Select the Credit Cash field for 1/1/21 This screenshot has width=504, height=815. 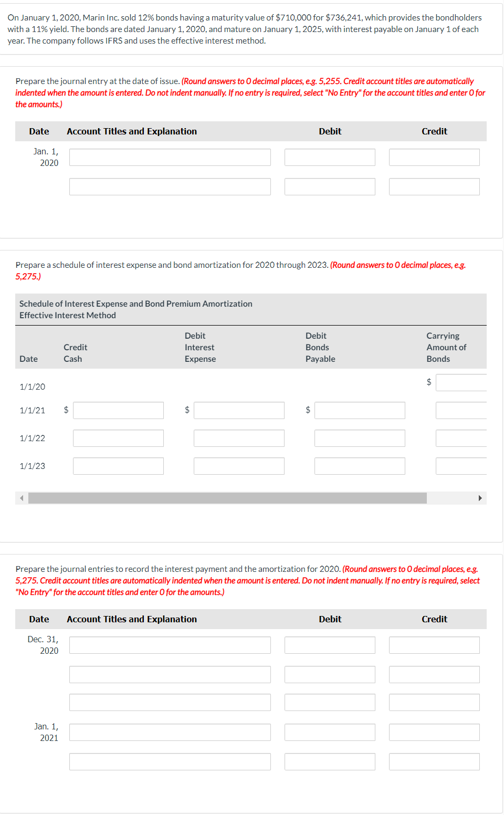(118, 410)
